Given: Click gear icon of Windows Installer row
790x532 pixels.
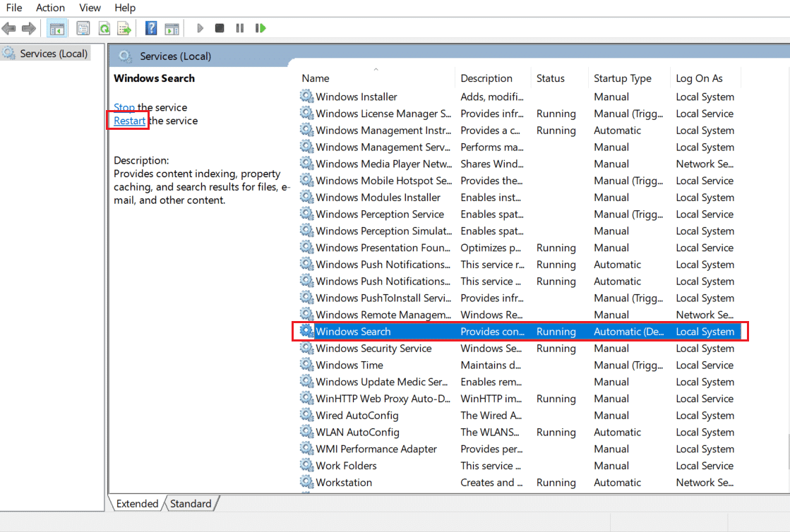Looking at the screenshot, I should [306, 96].
